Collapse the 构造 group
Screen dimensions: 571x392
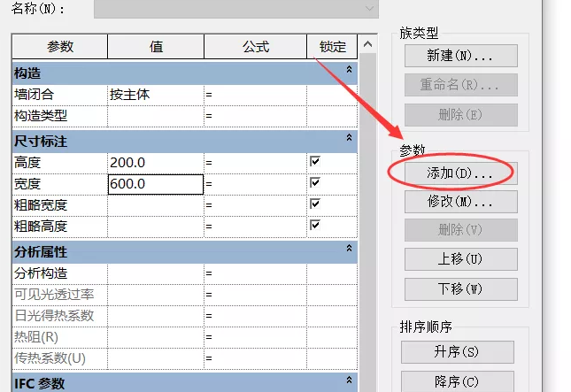(x=349, y=69)
